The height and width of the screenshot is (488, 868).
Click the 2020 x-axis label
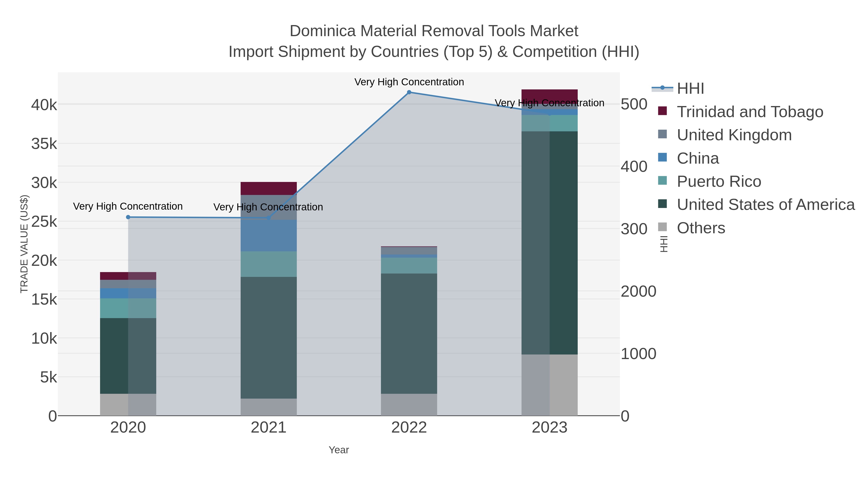(x=128, y=428)
